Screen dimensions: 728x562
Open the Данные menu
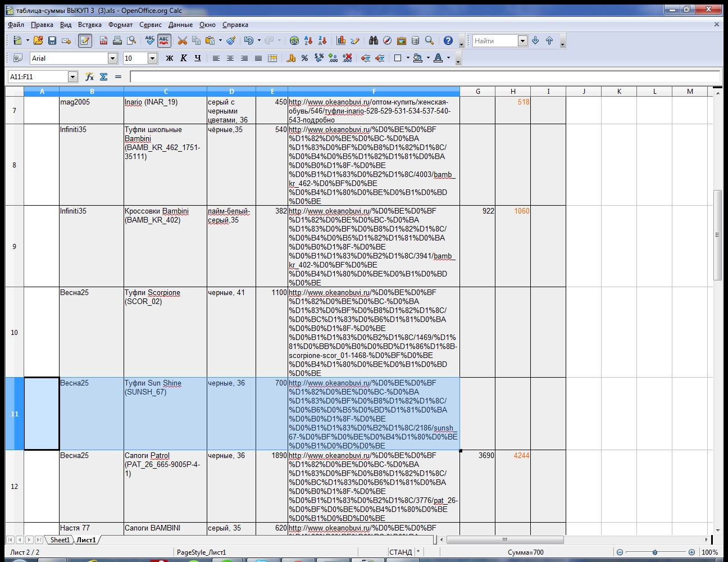tap(180, 25)
